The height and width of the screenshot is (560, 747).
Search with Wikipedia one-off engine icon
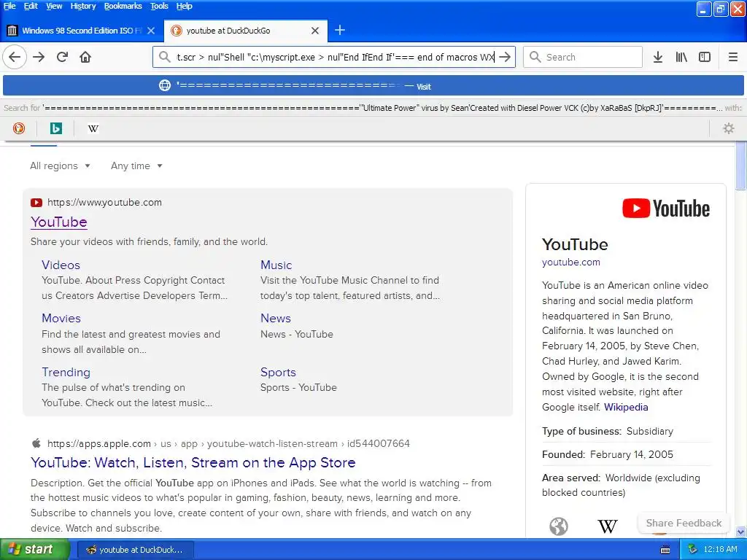pyautogui.click(x=93, y=128)
